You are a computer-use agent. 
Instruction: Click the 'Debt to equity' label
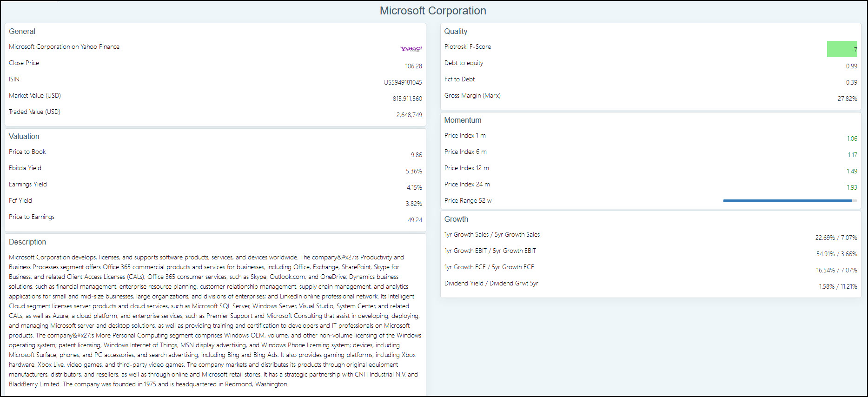click(464, 63)
